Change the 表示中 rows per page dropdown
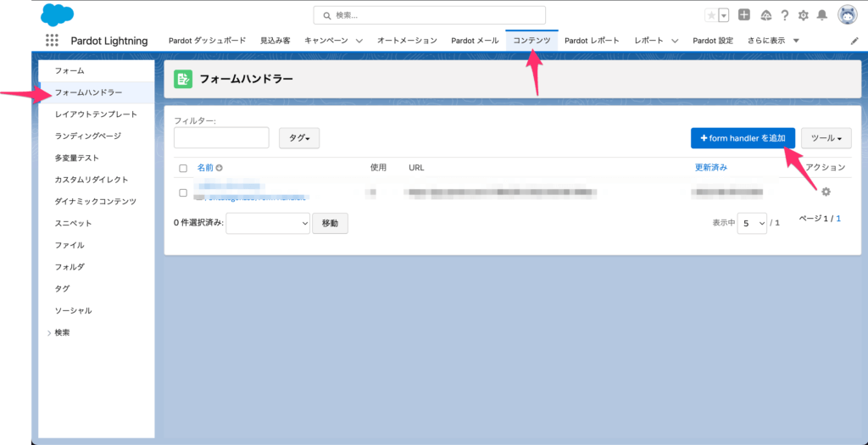The height and width of the screenshot is (445, 868). pos(753,223)
